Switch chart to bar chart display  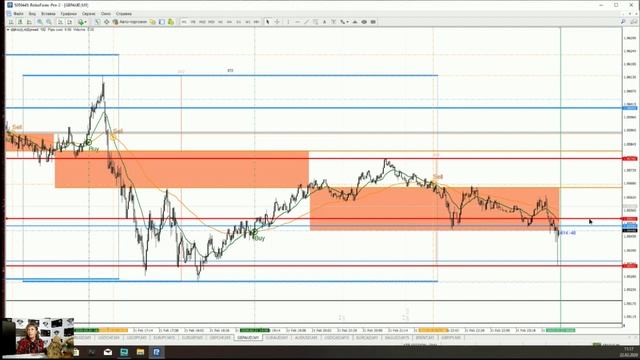[x=11, y=22]
